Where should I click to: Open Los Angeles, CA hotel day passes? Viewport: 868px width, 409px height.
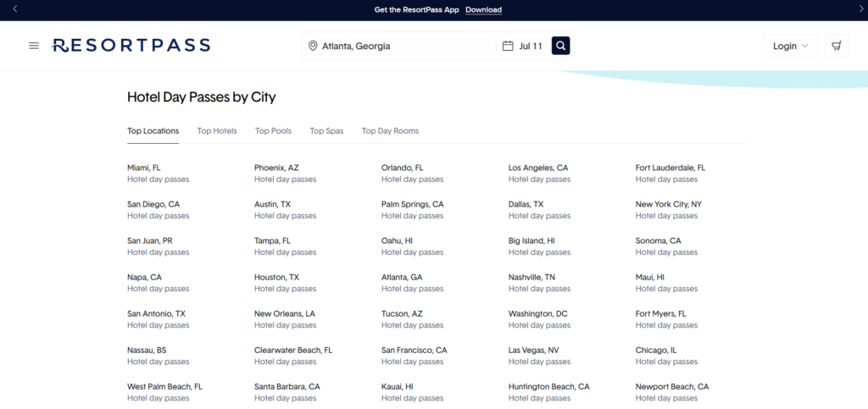[x=539, y=173]
